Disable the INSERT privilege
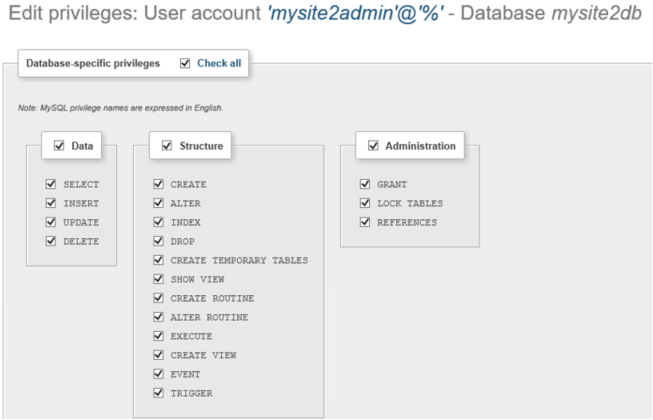653x420 pixels. (x=49, y=204)
